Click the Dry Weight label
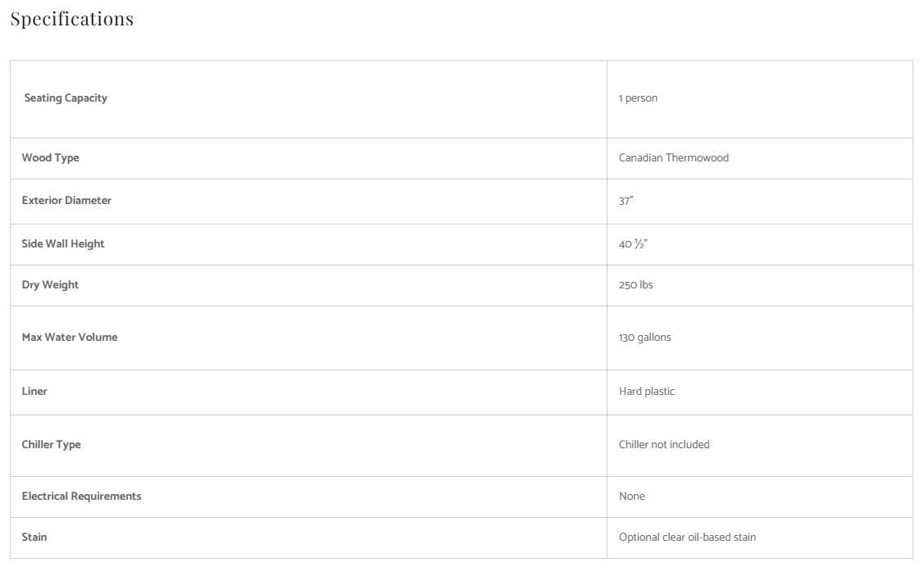The height and width of the screenshot is (576, 924). coord(51,285)
